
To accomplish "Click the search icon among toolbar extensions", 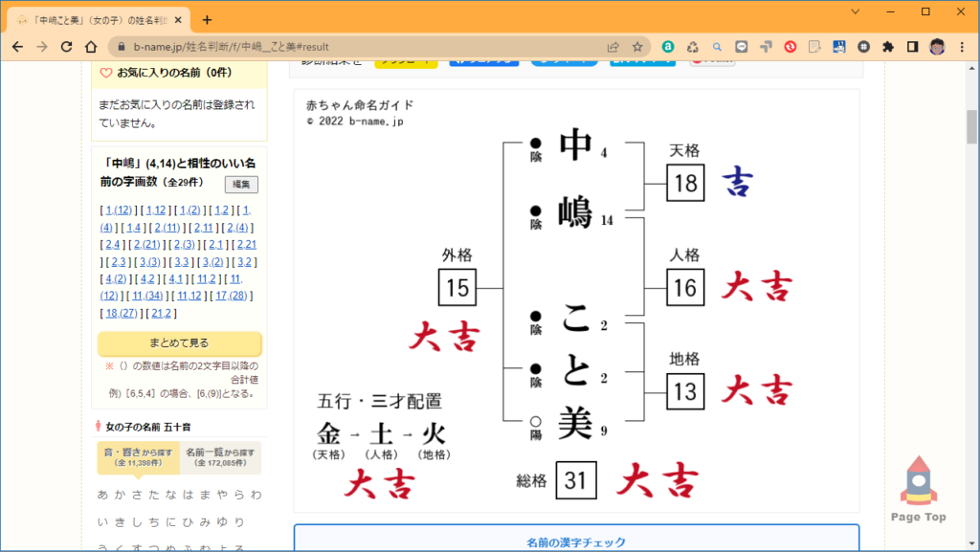I will tap(716, 45).
